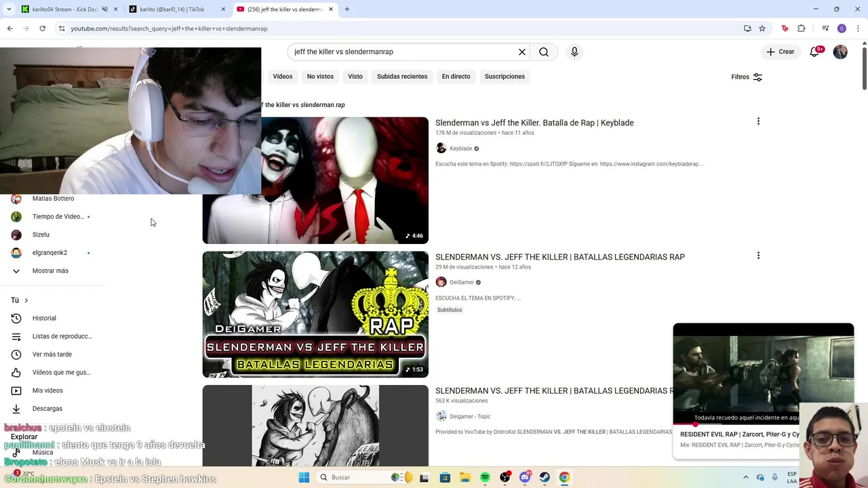The height and width of the screenshot is (488, 868).
Task: Open the YouTube account avatar menu
Action: (x=840, y=52)
